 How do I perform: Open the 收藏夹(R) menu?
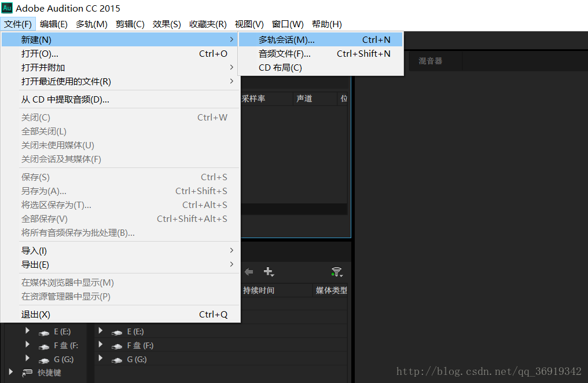tap(208, 24)
